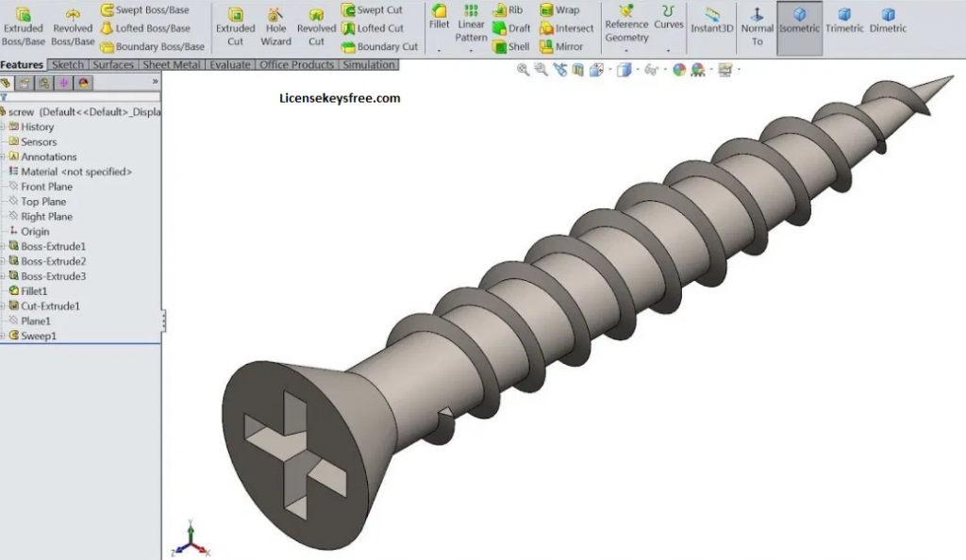
Task: Orient view Normal To
Action: pos(757,27)
